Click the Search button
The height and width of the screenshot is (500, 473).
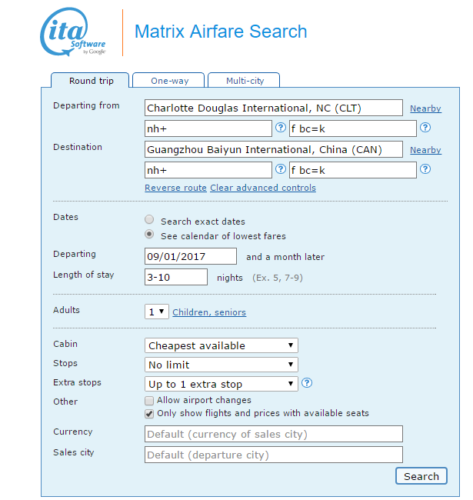421,476
